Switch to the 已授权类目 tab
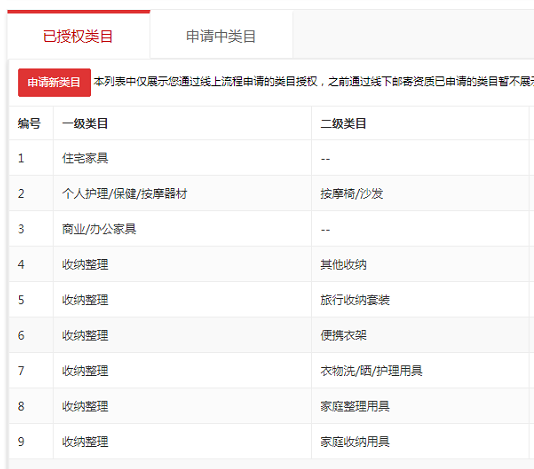The image size is (534, 469). point(78,36)
